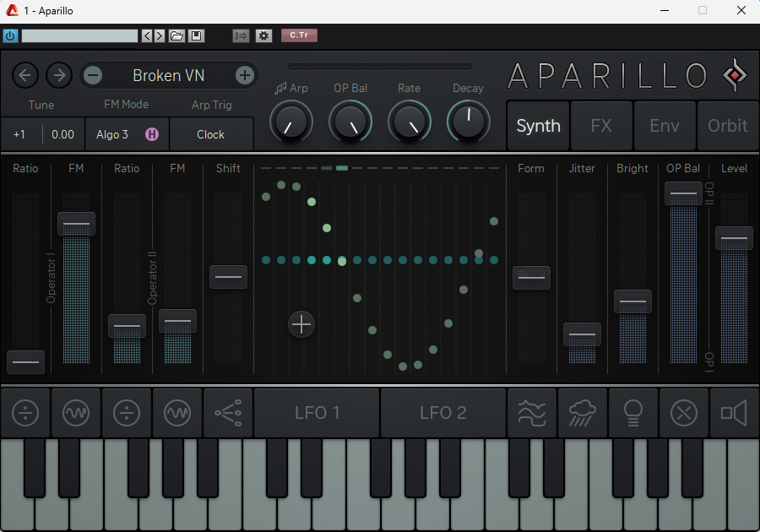
Task: Click the OP Bal knob
Action: click(350, 122)
